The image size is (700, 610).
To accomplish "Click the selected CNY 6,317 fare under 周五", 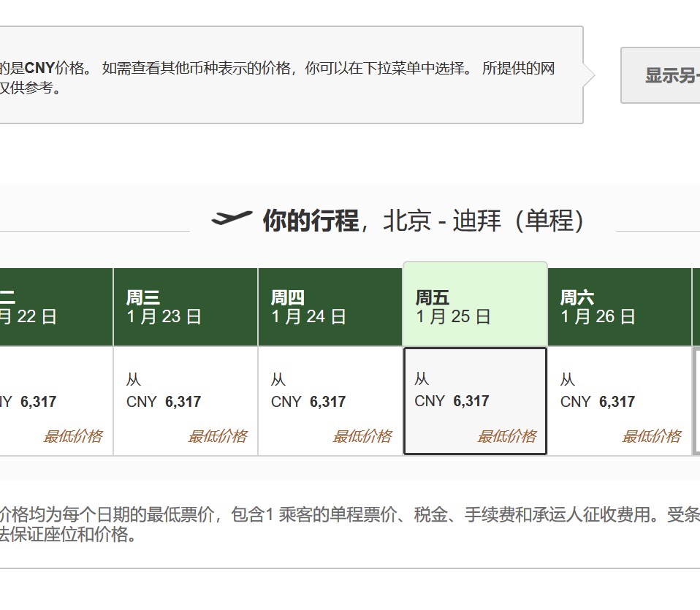I will pos(452,400).
